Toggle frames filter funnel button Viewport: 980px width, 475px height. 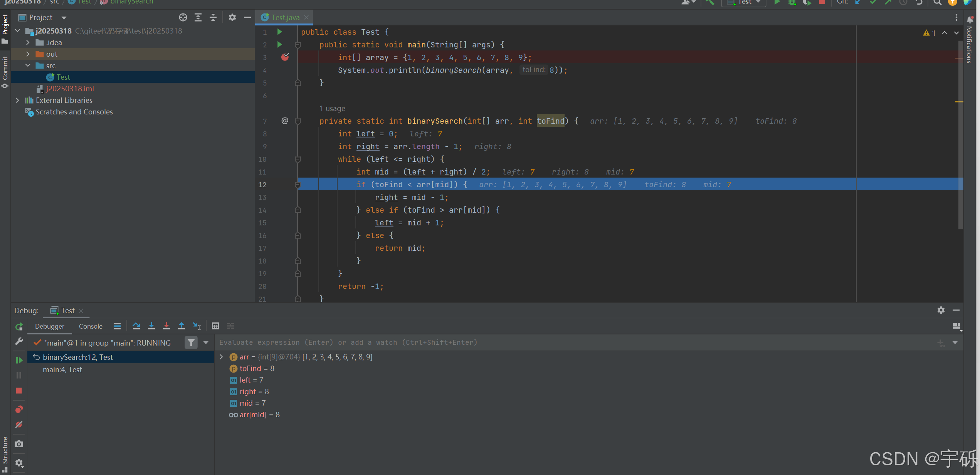pos(191,342)
